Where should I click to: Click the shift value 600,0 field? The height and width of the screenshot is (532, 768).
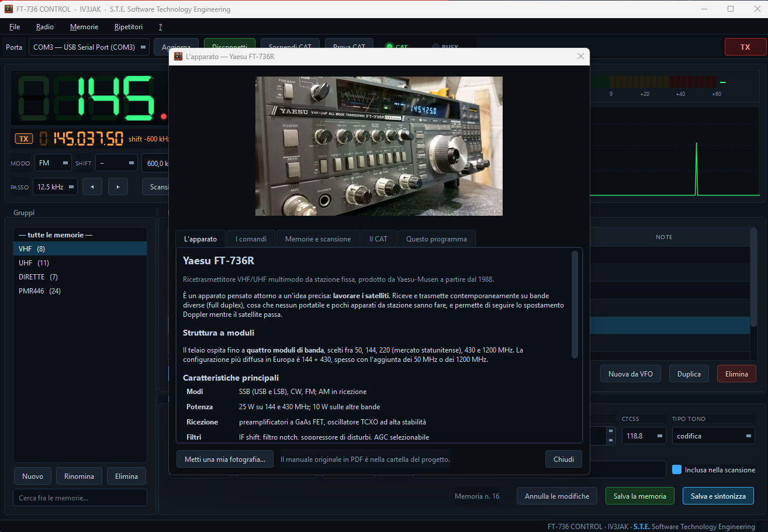[155, 163]
